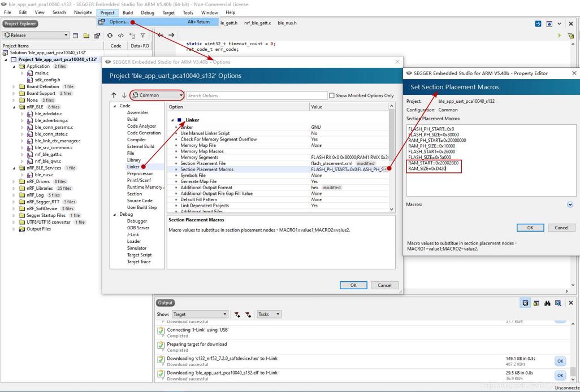The image size is (580, 392).
Task: Open the Common configuration dropdown in Options
Action: click(x=157, y=95)
